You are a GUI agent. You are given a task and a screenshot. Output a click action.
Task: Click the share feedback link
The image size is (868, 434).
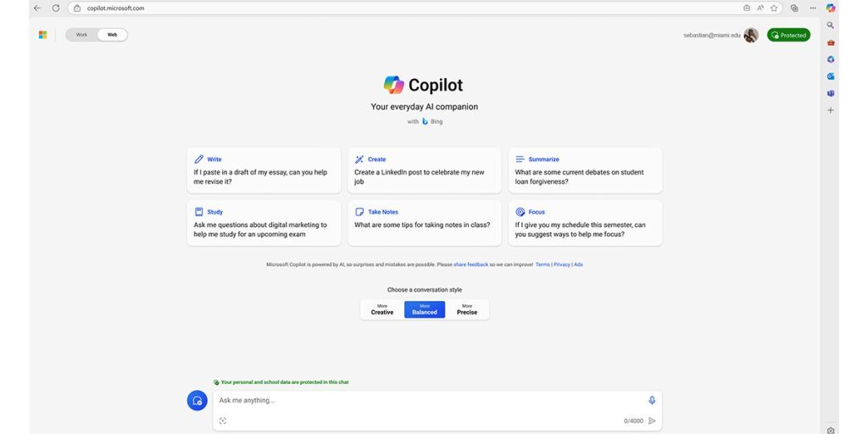point(471,264)
